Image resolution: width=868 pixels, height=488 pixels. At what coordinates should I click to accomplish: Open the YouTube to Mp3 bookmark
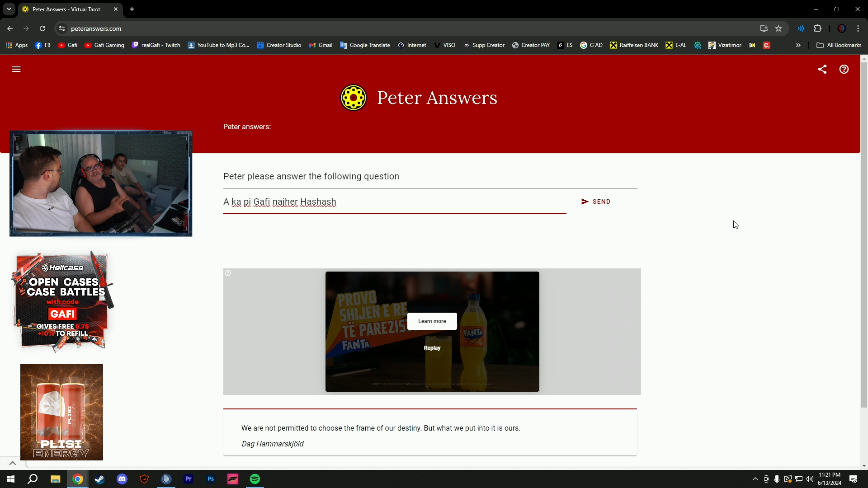pos(218,45)
